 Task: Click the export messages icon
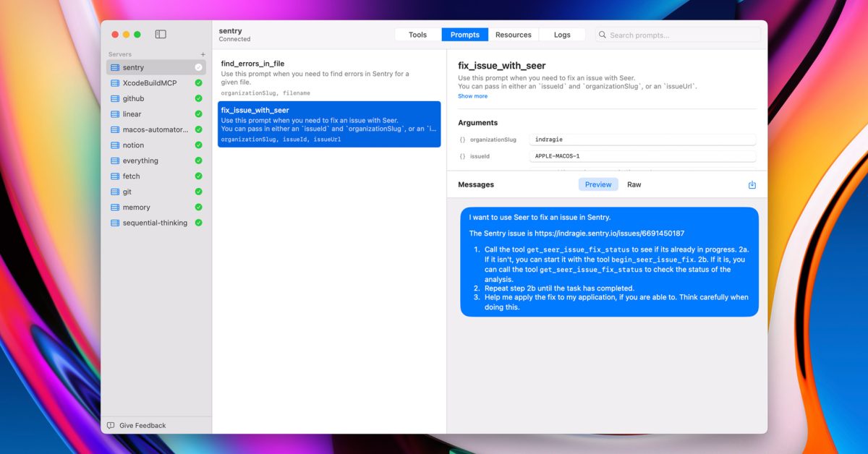click(752, 185)
